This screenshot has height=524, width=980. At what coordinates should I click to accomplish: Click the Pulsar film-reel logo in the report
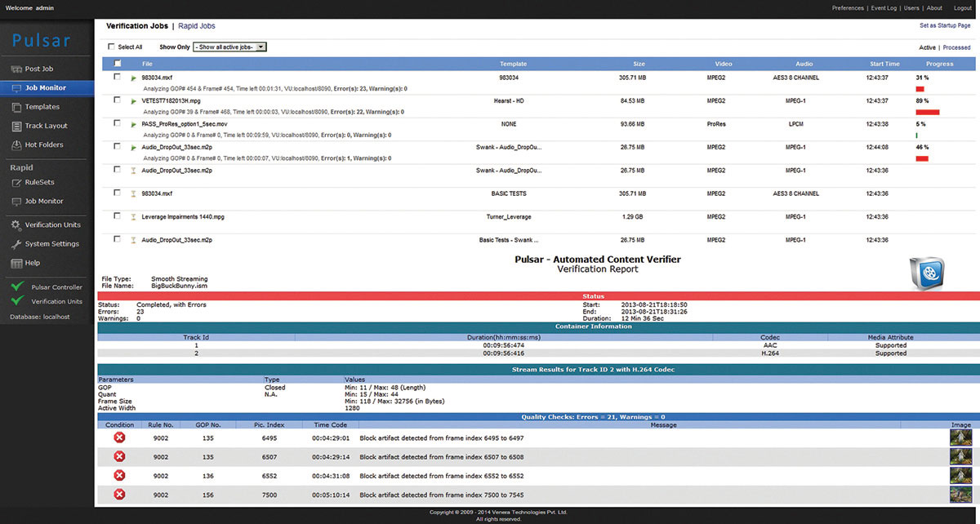(x=927, y=273)
